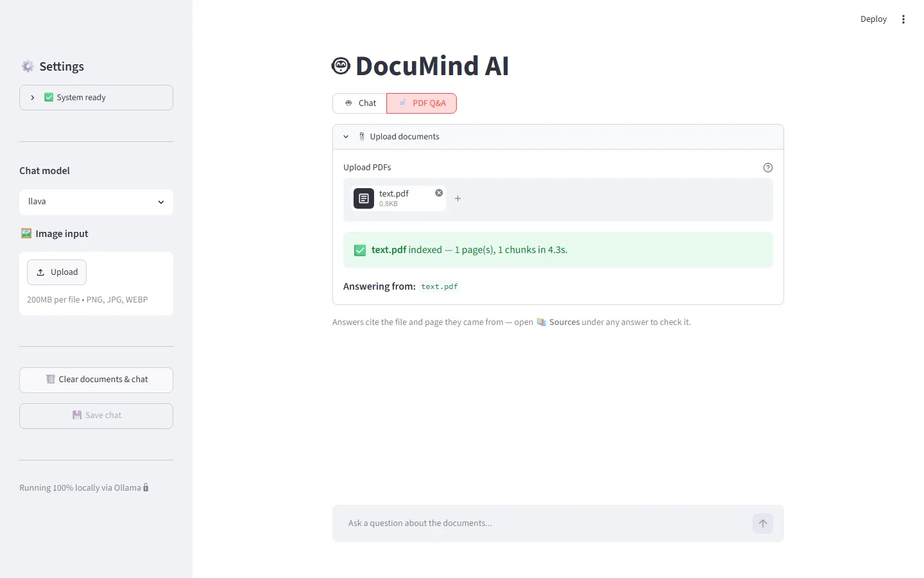This screenshot has width=924, height=578.
Task: Add another PDF with the plus icon
Action: pos(458,199)
